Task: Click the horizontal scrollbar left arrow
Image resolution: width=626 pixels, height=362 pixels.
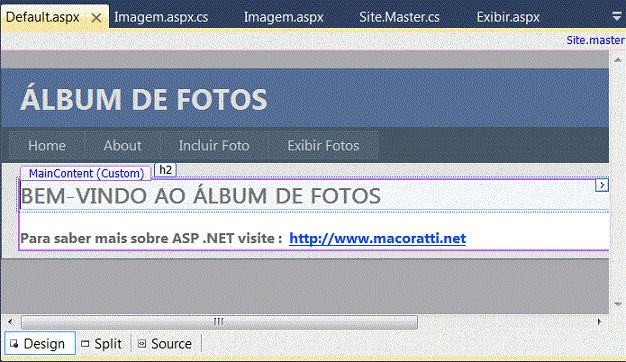Action: pyautogui.click(x=10, y=322)
